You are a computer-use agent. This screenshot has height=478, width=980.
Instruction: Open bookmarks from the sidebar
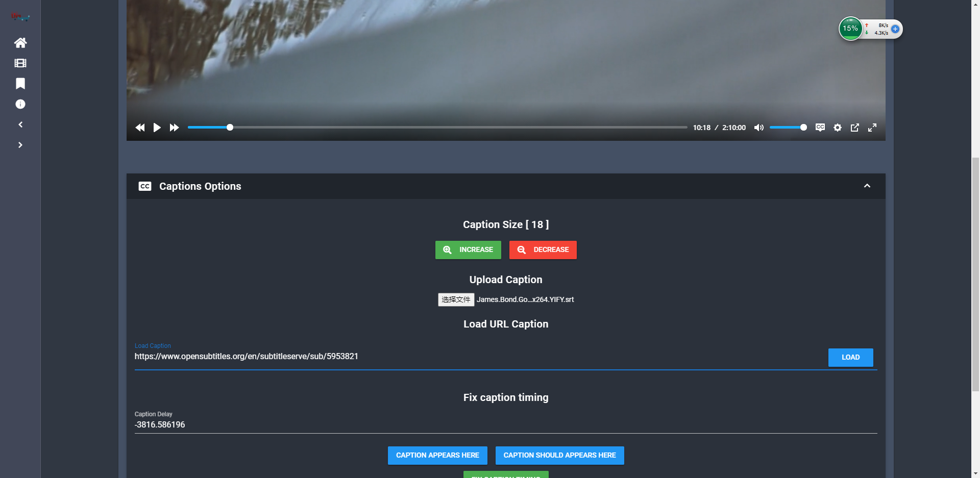pos(20,84)
